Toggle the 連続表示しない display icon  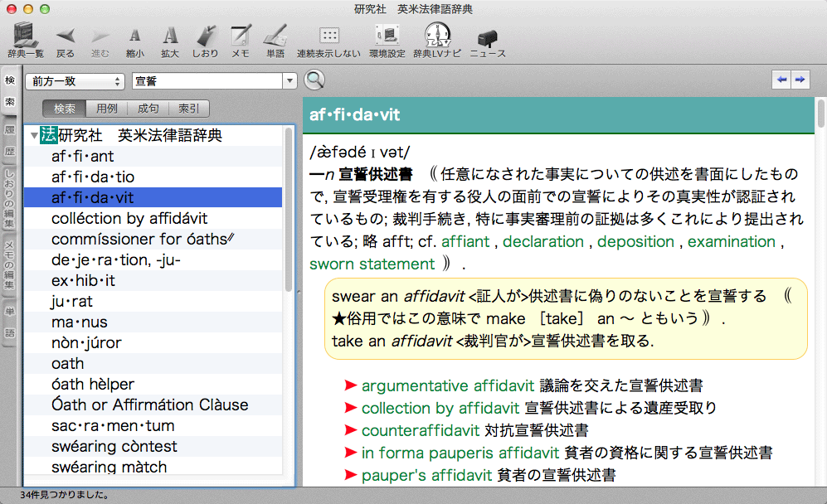tap(329, 36)
